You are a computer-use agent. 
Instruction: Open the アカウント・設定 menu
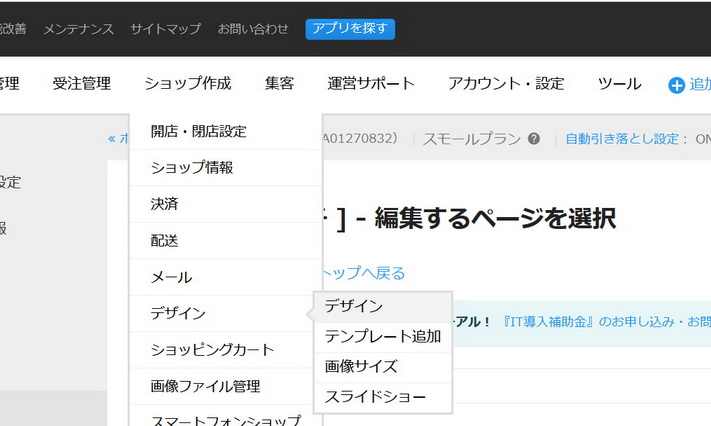pos(505,84)
